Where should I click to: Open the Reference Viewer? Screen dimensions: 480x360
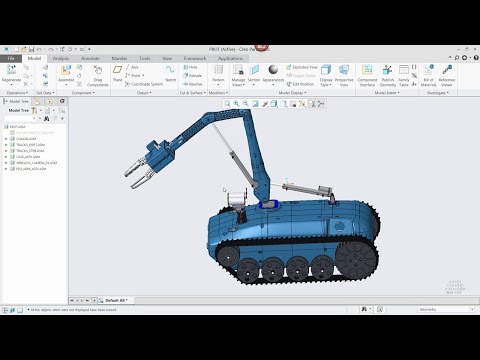447,76
